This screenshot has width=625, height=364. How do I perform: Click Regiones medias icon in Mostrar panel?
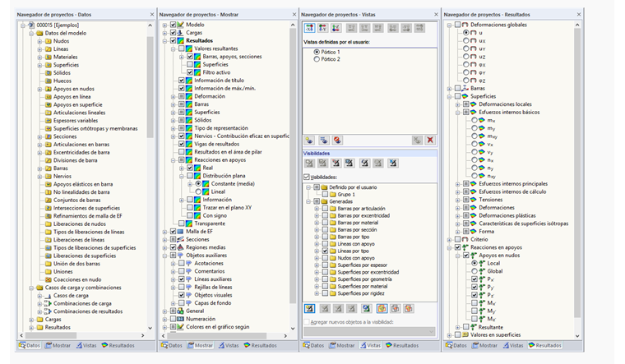tap(181, 247)
